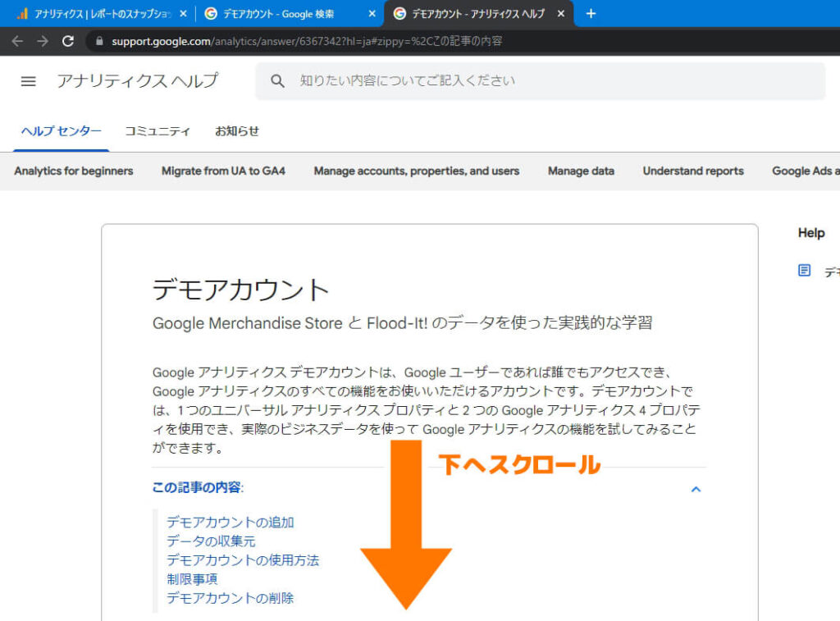
Task: Click the この記事の内容 heading
Action: pyautogui.click(x=198, y=487)
